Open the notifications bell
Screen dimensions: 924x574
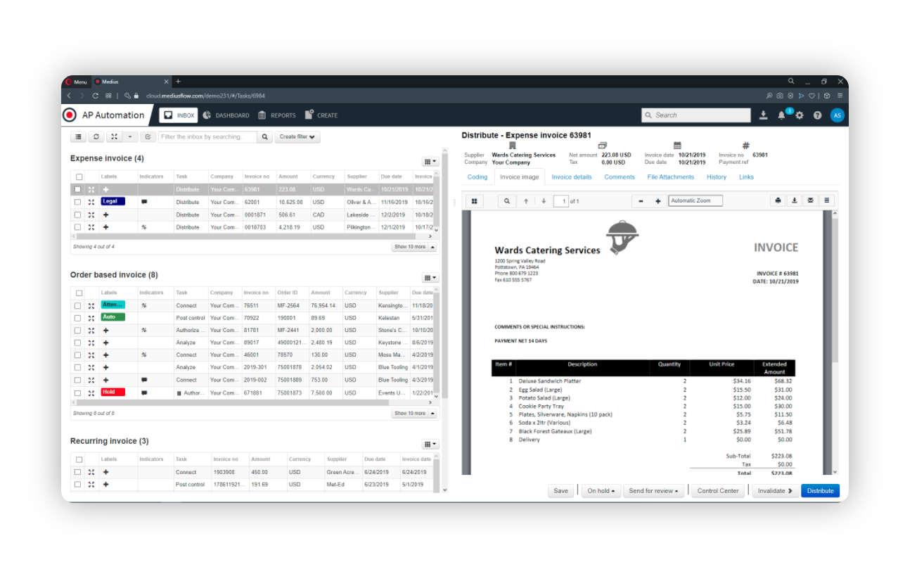(x=781, y=115)
